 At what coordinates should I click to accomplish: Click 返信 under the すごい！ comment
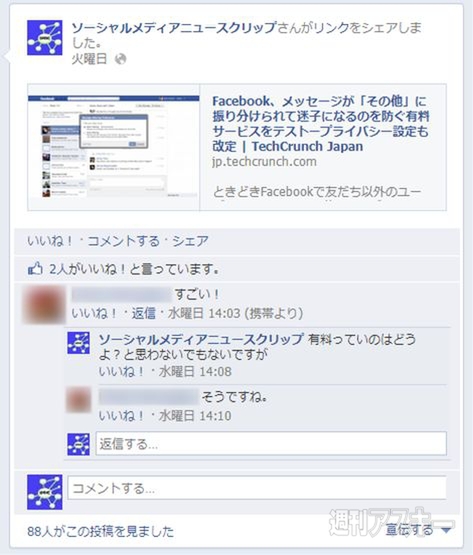point(143,313)
